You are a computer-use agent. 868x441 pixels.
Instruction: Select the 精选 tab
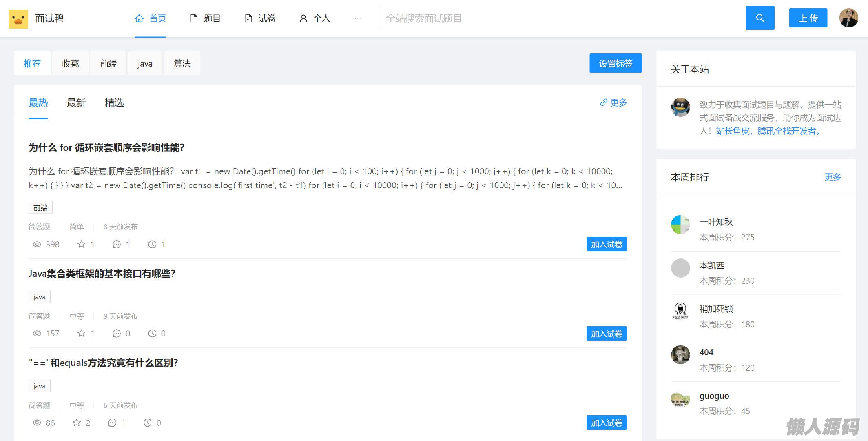point(114,103)
